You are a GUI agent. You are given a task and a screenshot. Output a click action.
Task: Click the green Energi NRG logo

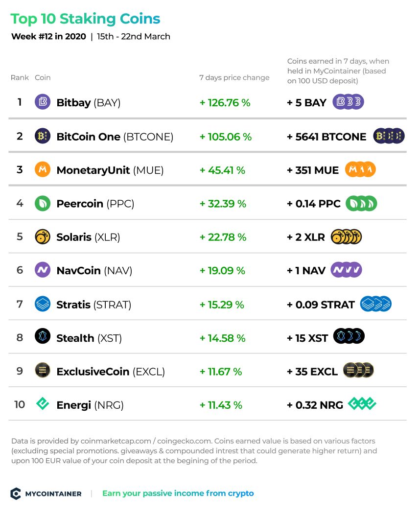click(43, 403)
